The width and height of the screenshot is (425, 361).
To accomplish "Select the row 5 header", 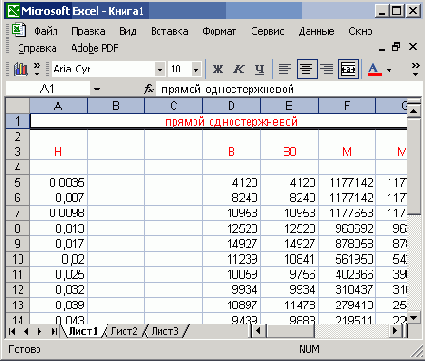I will coord(17,182).
